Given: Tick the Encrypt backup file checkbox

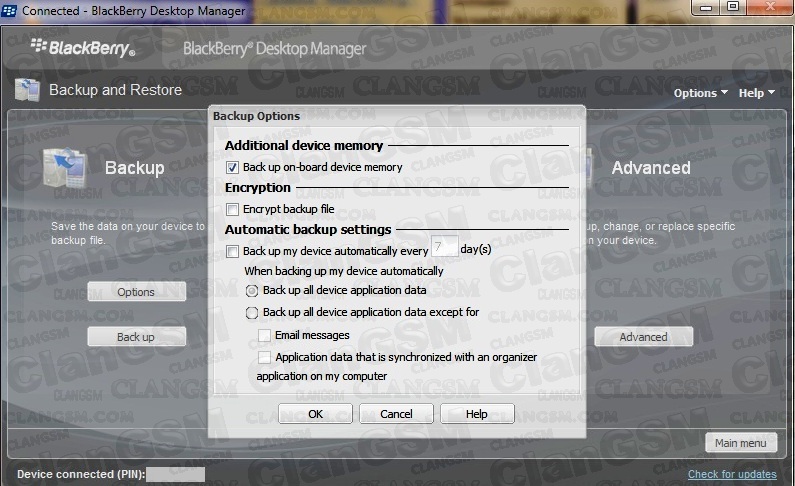Looking at the screenshot, I should pyautogui.click(x=232, y=209).
